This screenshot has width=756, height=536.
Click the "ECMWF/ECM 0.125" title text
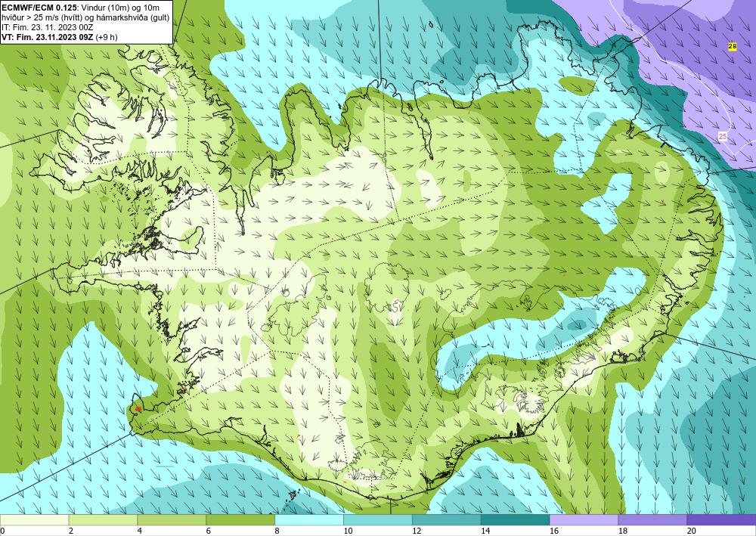tap(40, 7)
